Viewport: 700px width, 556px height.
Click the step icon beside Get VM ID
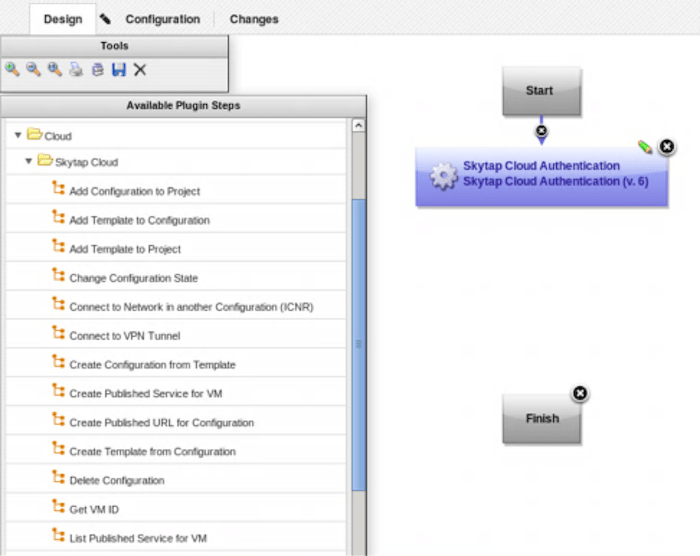click(58, 506)
